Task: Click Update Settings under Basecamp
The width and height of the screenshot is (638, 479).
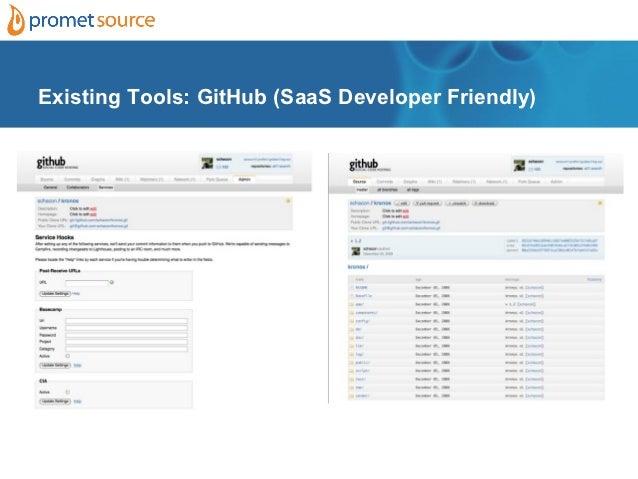Action: 55,365
